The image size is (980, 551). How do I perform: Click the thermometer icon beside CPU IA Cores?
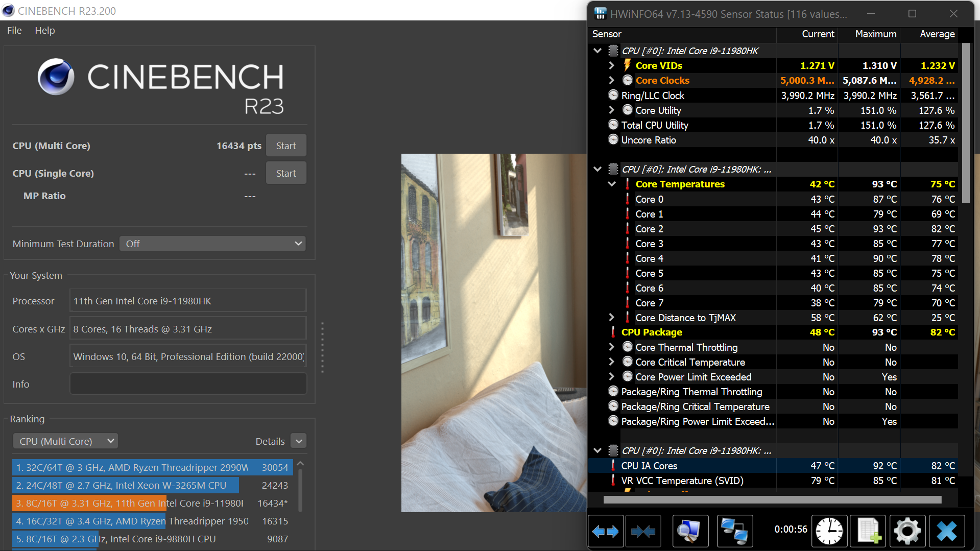pyautogui.click(x=613, y=465)
